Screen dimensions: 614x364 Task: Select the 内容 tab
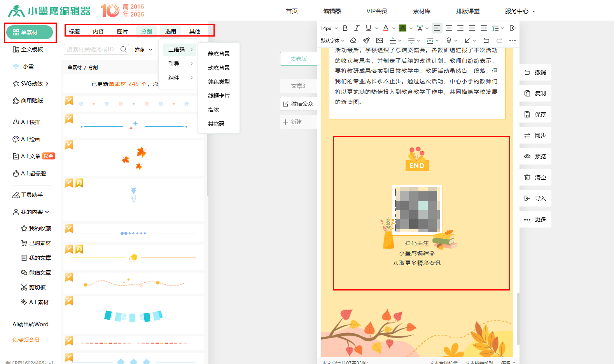pos(98,31)
